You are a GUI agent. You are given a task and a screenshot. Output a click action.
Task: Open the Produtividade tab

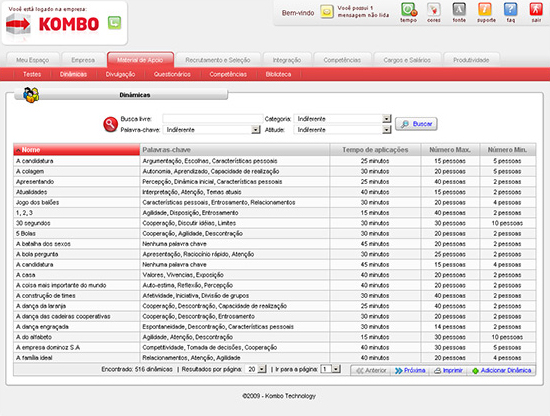coord(471,60)
